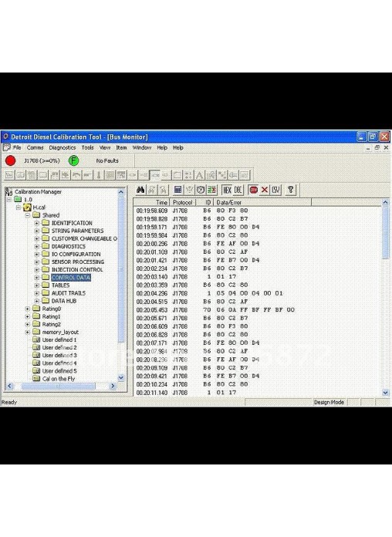Open the Window menu
This screenshot has height=537, width=392.
[x=141, y=147]
